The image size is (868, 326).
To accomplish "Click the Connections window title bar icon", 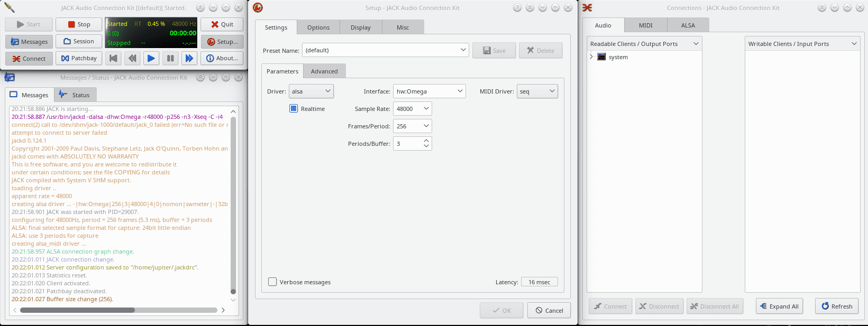I will [x=587, y=7].
